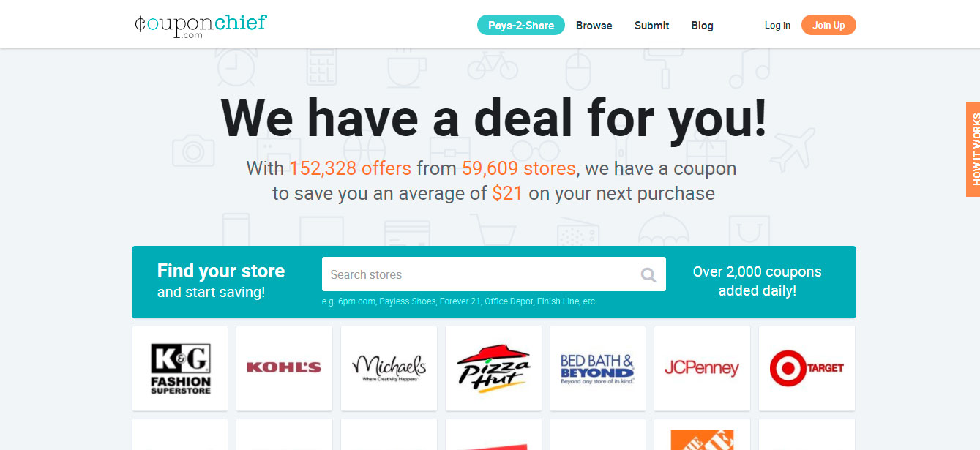Go to CouponChief home logo

pos(201,26)
